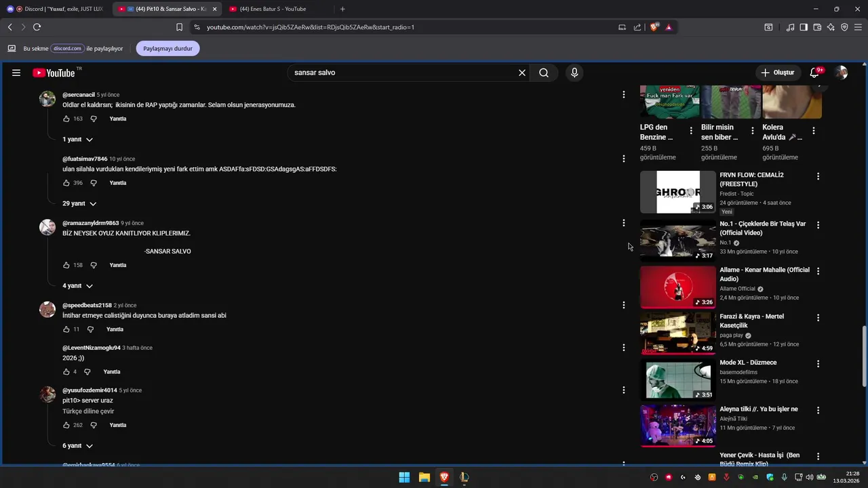Open the system tray volume icon
This screenshot has height=488, width=868.
(x=809, y=477)
